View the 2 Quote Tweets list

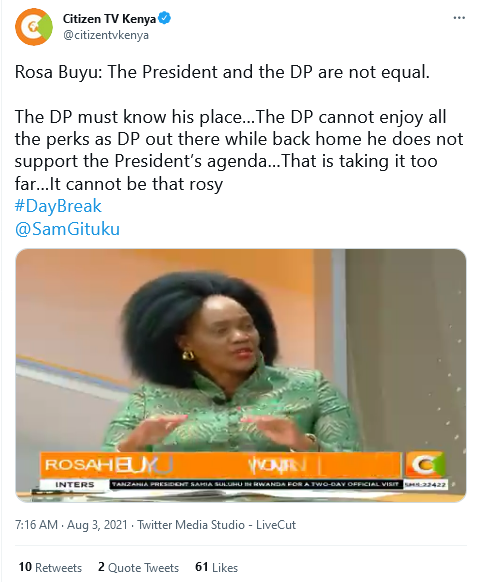coord(138,567)
